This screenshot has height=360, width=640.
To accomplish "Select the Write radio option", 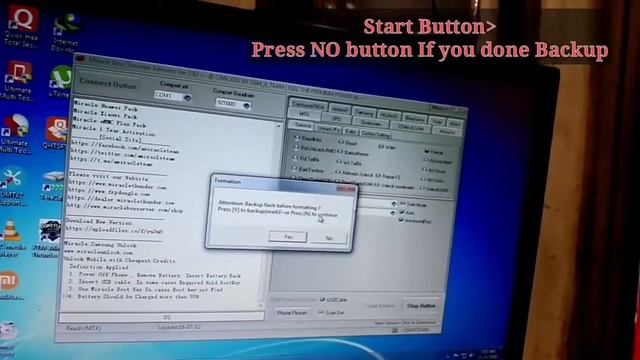I will pos(388,147).
